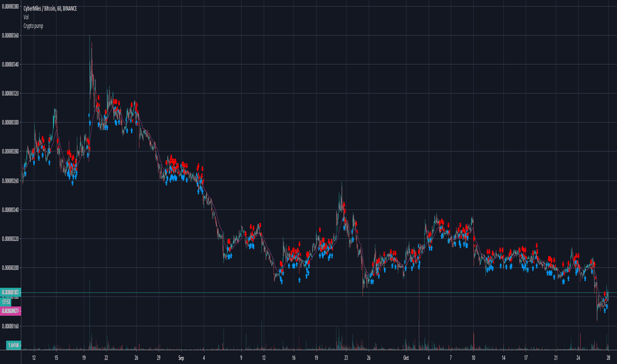Click the 0.00000240 price axis label
This screenshot has height=364, width=617.
[x=10, y=210]
